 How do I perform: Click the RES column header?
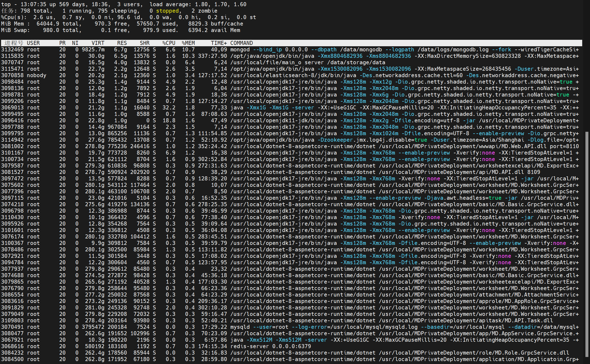[x=122, y=43]
